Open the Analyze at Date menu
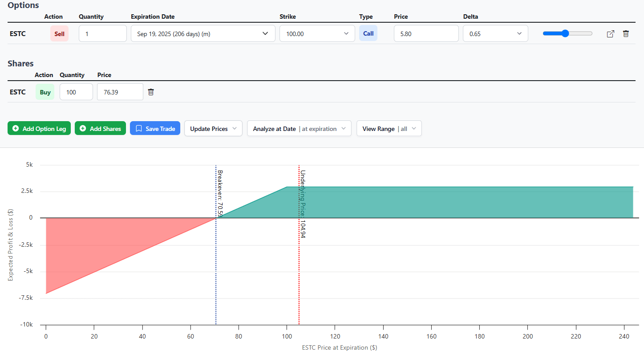 coord(299,128)
